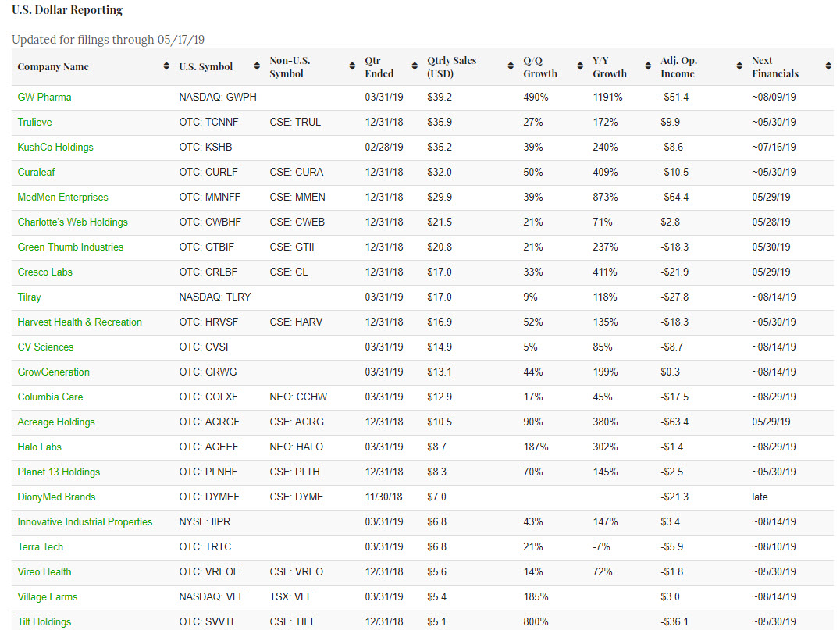Open the Tilray company link
This screenshot has width=840, height=630.
30,297
